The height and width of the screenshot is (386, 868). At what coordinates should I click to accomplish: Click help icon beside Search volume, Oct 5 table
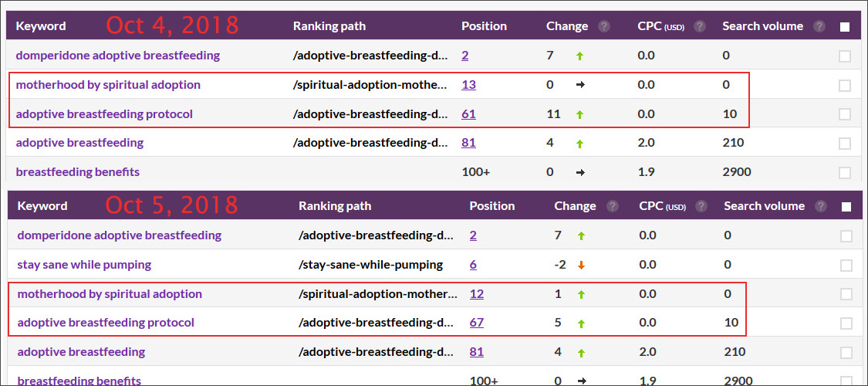821,206
